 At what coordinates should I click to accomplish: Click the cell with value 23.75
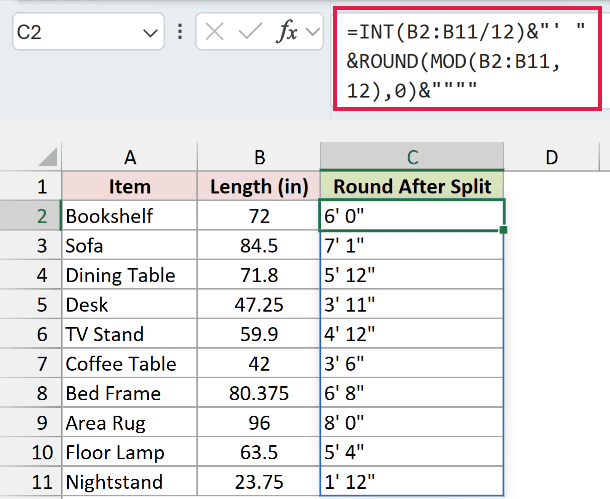point(259,482)
